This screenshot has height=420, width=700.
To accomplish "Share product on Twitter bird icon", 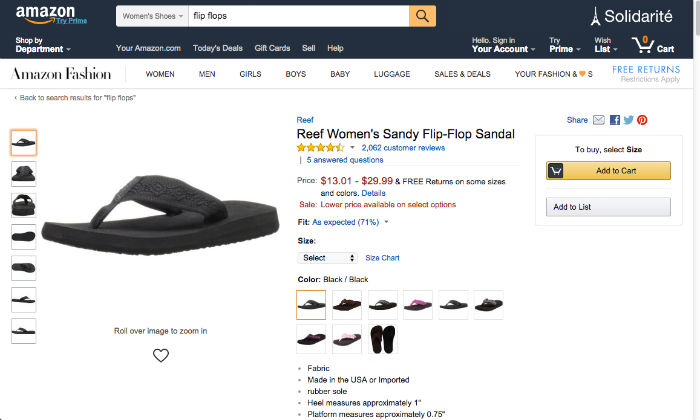I will tap(629, 120).
